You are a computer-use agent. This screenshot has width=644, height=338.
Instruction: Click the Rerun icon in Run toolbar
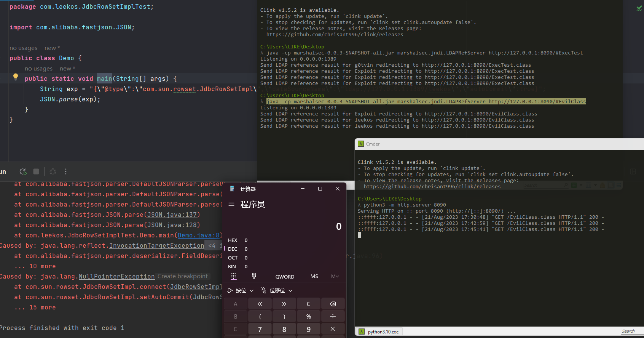click(23, 171)
